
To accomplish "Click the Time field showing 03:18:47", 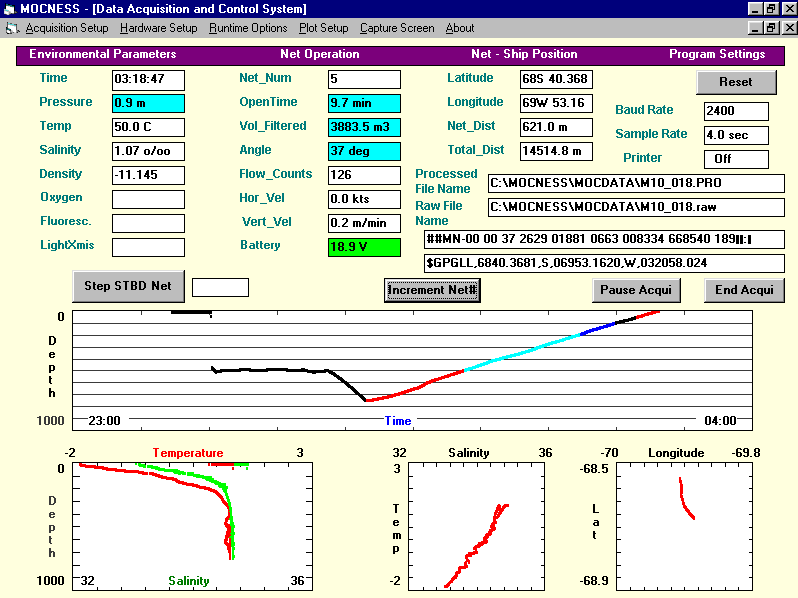I will click(148, 79).
